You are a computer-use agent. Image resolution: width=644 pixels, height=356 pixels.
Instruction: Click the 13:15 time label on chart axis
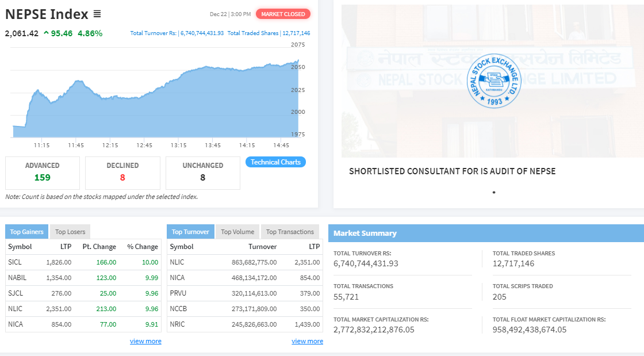(179, 145)
